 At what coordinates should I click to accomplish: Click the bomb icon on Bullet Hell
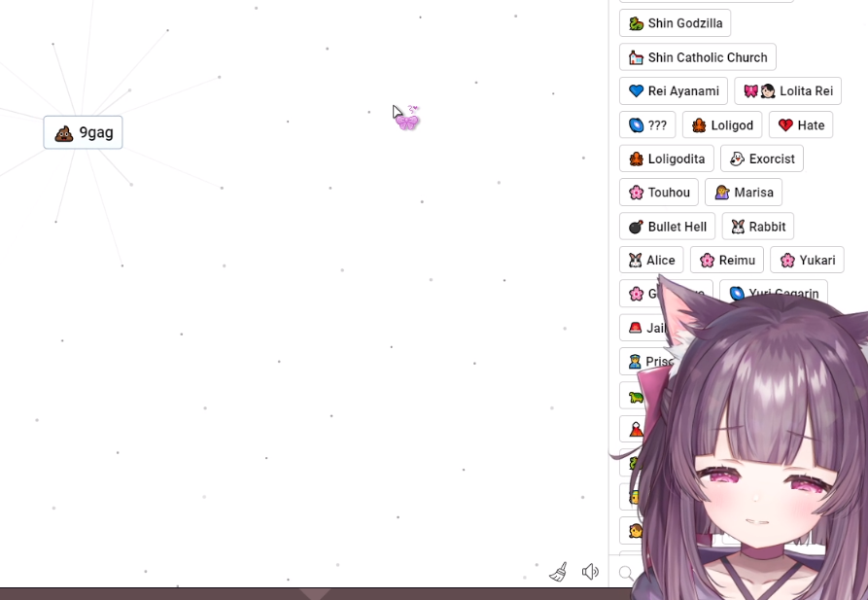636,227
